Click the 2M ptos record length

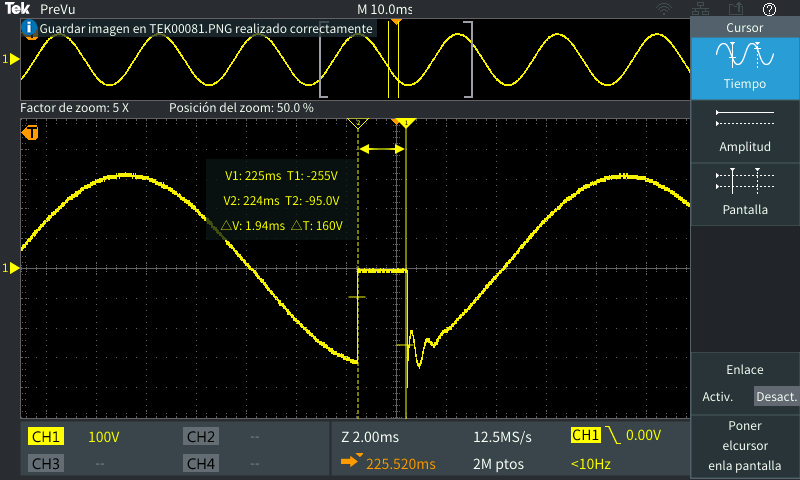click(498, 464)
